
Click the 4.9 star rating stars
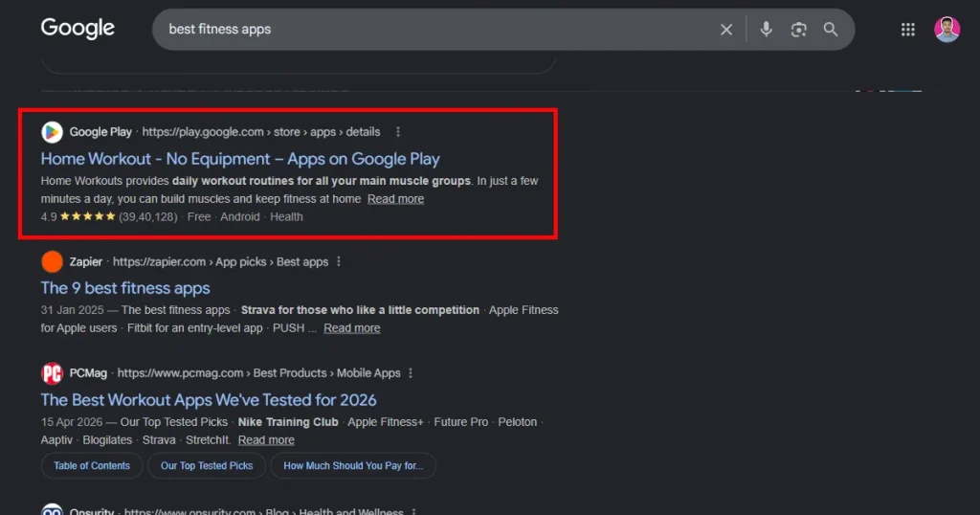(87, 217)
